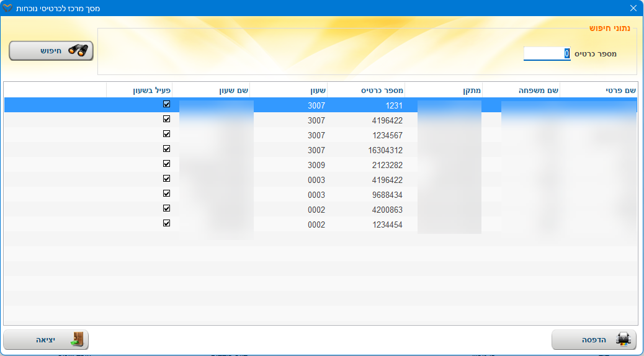Uncheck active checkbox for card 1234454
Viewport: 644px width, 356px height.
point(166,224)
